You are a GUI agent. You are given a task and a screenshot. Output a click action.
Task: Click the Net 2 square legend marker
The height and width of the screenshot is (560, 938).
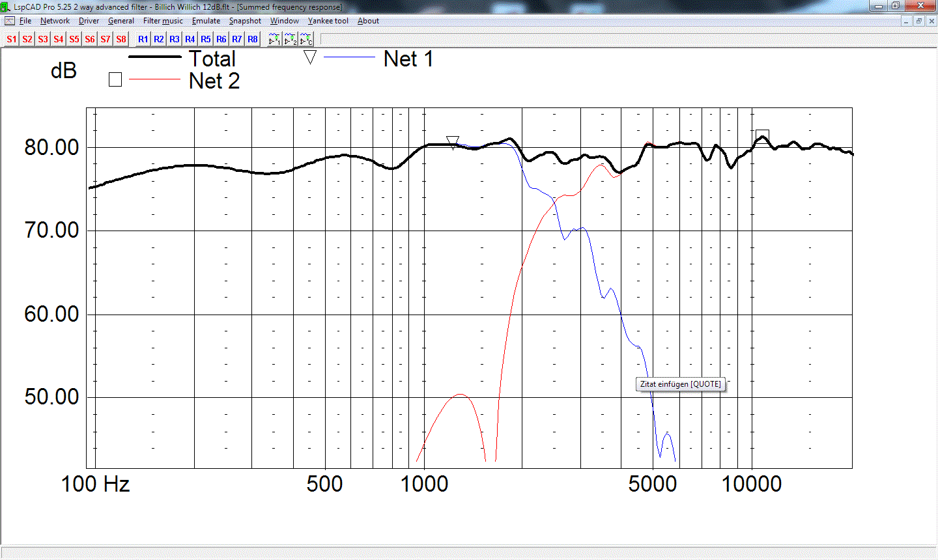tap(115, 80)
